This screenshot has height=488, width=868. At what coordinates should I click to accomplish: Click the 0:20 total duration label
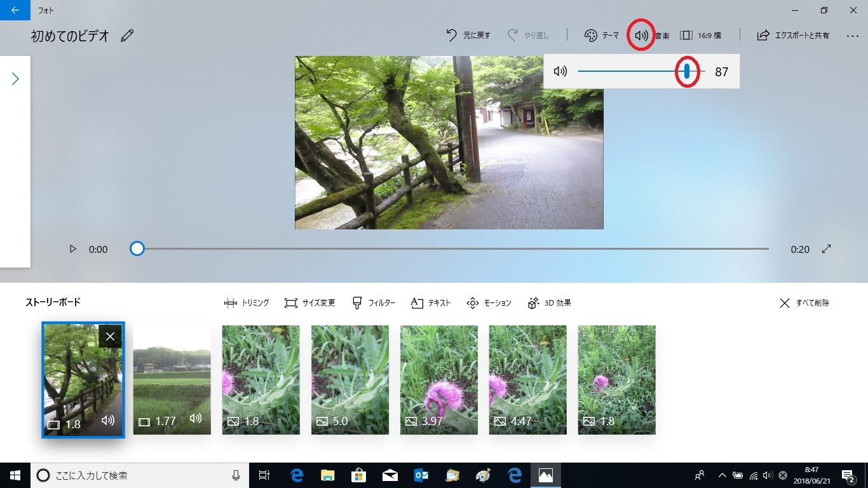(x=800, y=250)
